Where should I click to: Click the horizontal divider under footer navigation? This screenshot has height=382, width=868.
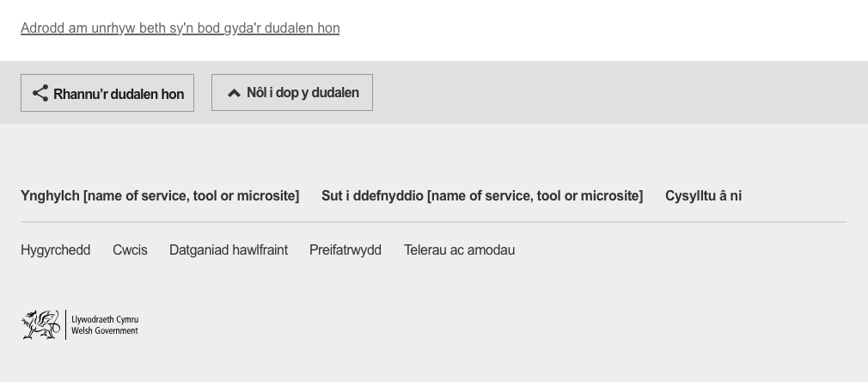433,222
